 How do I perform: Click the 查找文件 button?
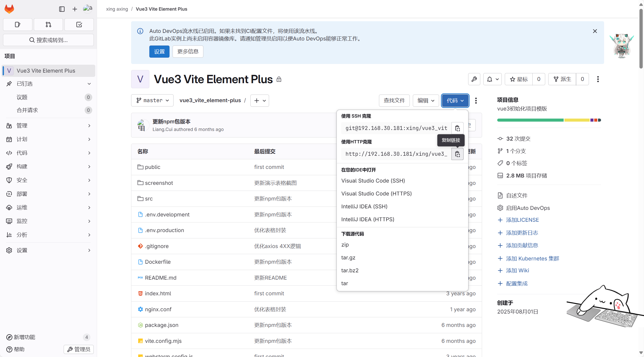394,101
